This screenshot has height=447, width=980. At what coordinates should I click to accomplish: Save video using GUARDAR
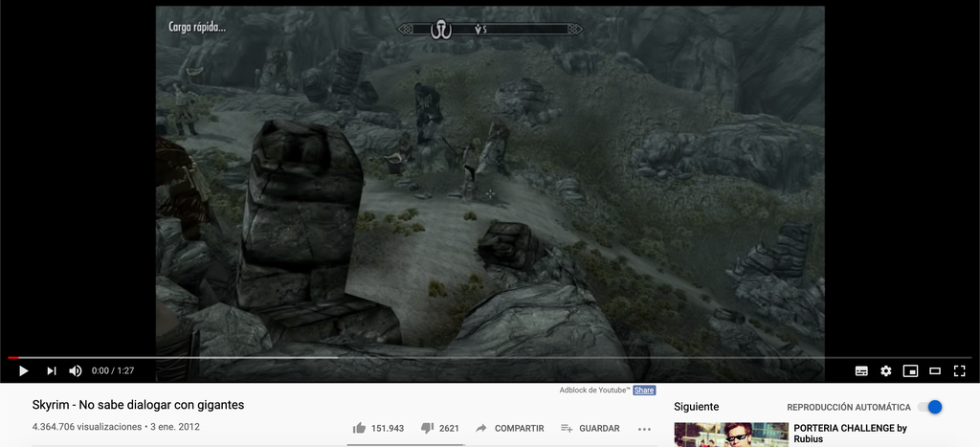pyautogui.click(x=590, y=428)
